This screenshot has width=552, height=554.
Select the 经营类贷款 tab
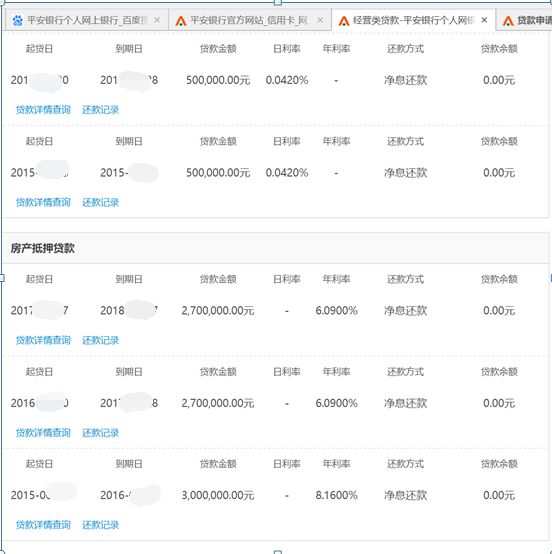[413, 20]
